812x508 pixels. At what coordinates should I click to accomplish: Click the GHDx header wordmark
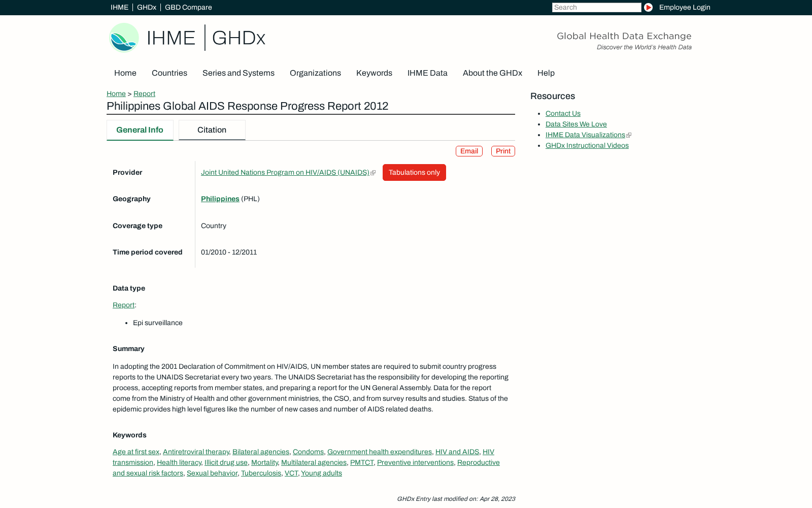coord(239,38)
